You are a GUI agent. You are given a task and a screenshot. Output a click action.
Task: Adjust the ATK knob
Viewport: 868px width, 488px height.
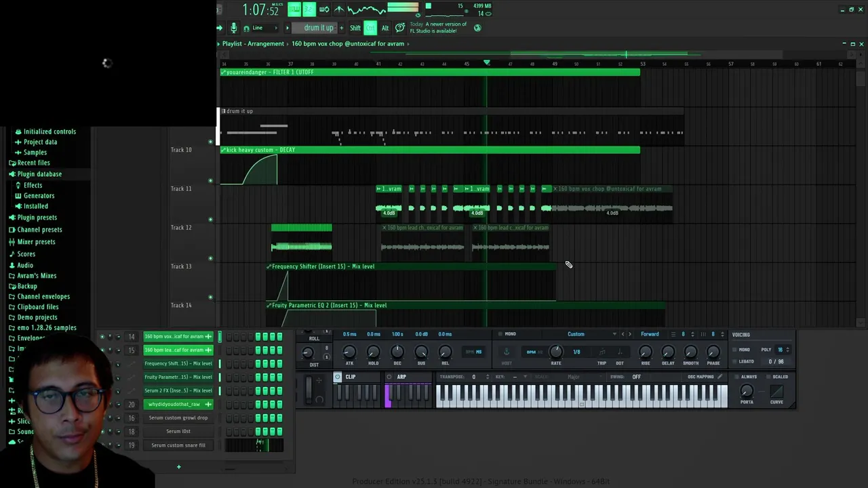(349, 351)
